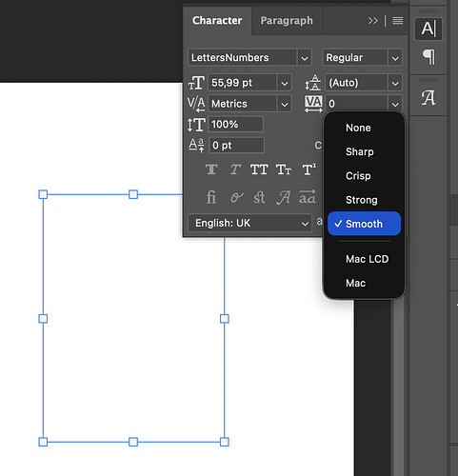
Task: Toggle discretionary ligatures st icon
Action: 259,197
